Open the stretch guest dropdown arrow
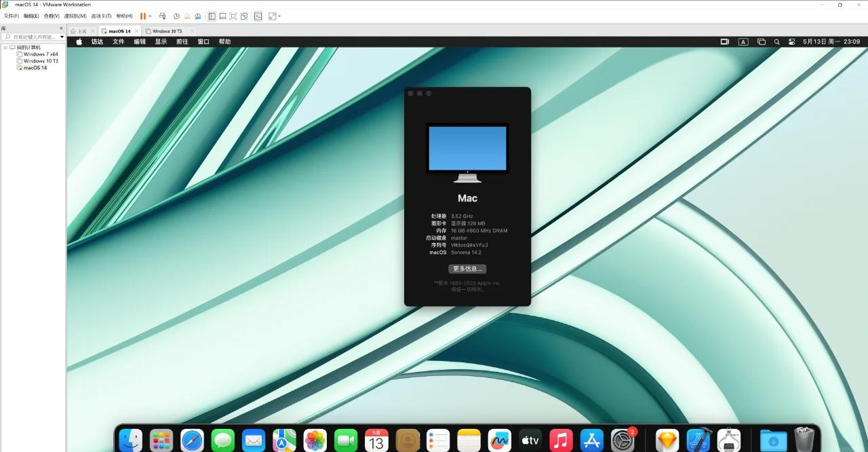Viewport: 868px width, 452px height. (279, 16)
